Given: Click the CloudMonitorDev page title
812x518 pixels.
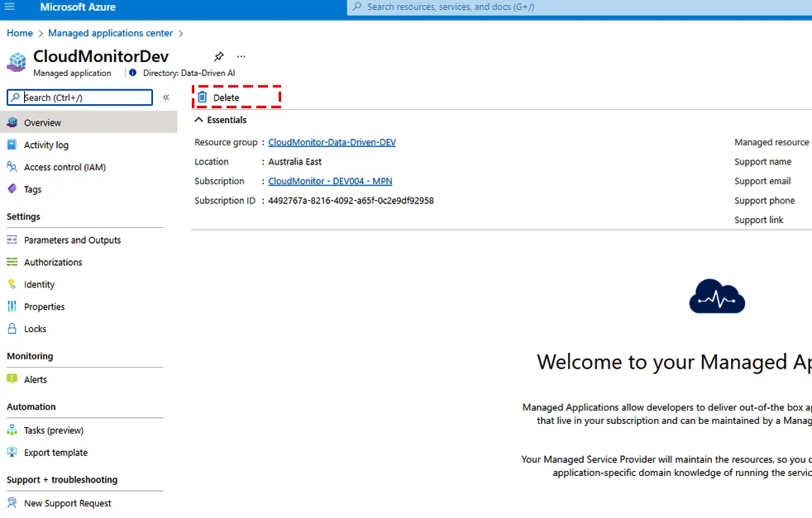Looking at the screenshot, I should click(x=101, y=56).
